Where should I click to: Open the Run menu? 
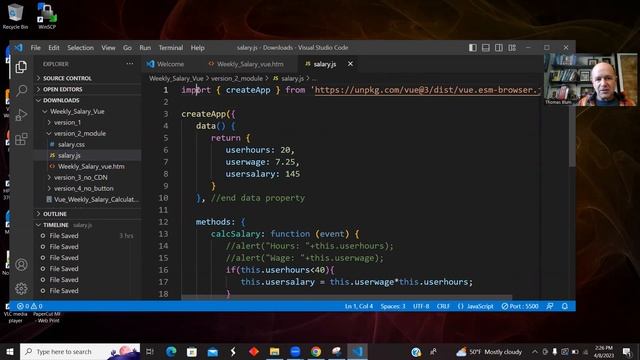click(145, 48)
